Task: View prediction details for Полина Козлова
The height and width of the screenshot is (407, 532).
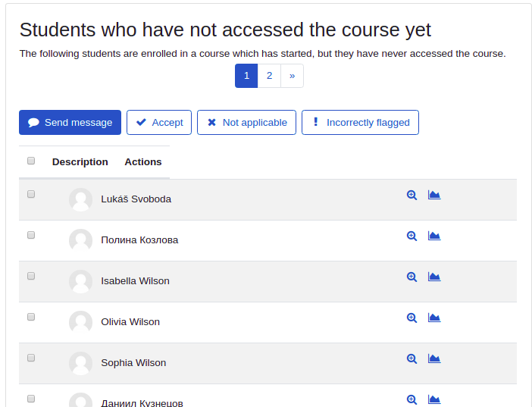Action: (x=412, y=236)
